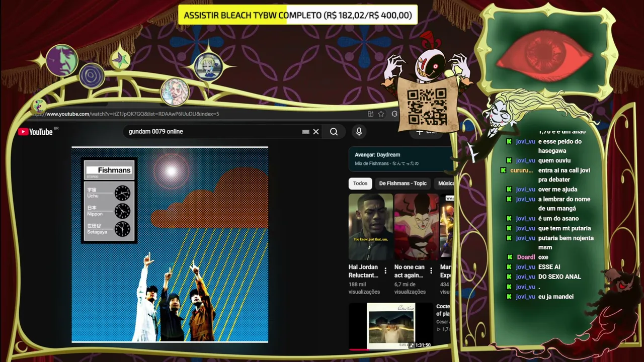
Task: Click the BLEACH TYBW donation goal bar
Action: tap(298, 15)
